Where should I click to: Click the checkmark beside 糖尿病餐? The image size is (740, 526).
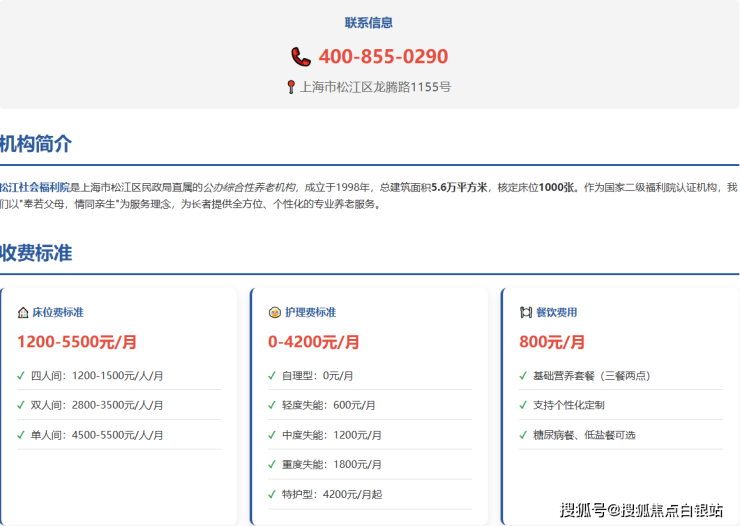[x=523, y=435]
